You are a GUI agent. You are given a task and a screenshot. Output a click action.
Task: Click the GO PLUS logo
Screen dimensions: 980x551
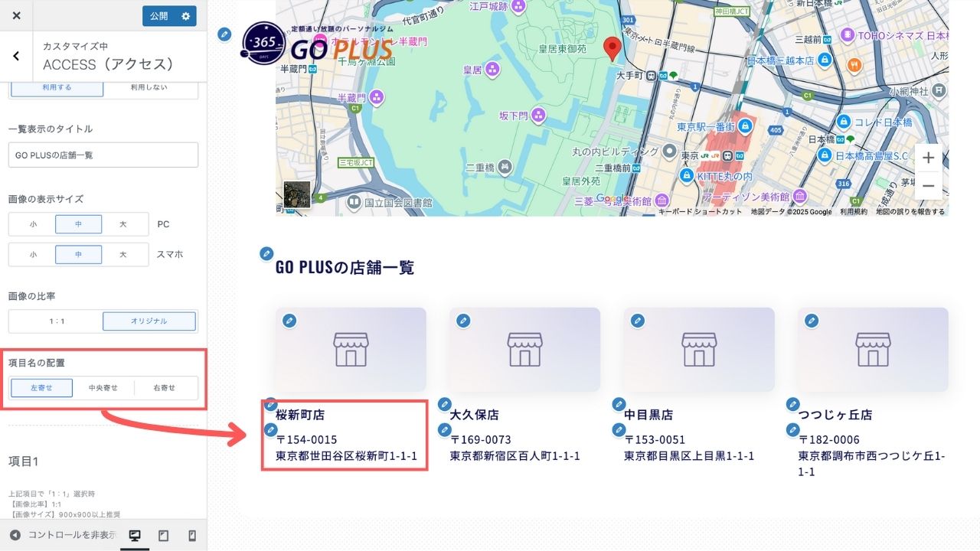(x=316, y=43)
